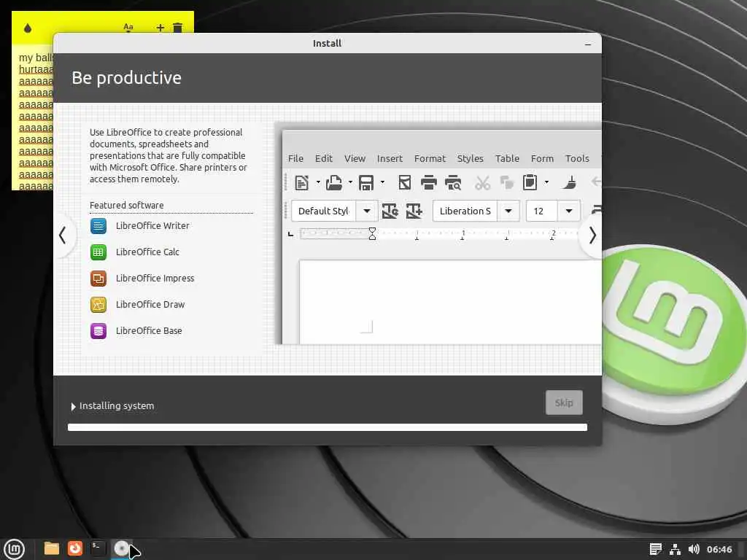
Task: Go to previous slide with left arrow
Action: [x=63, y=236]
